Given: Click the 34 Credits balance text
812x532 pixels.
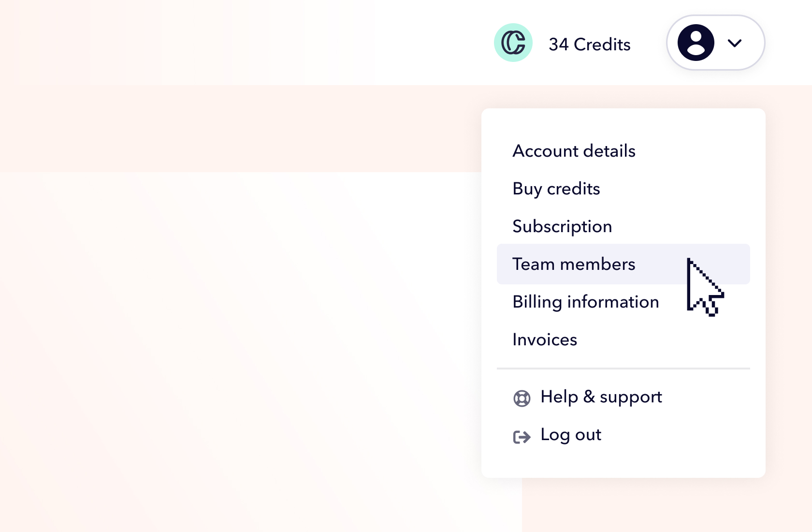Looking at the screenshot, I should (x=589, y=44).
